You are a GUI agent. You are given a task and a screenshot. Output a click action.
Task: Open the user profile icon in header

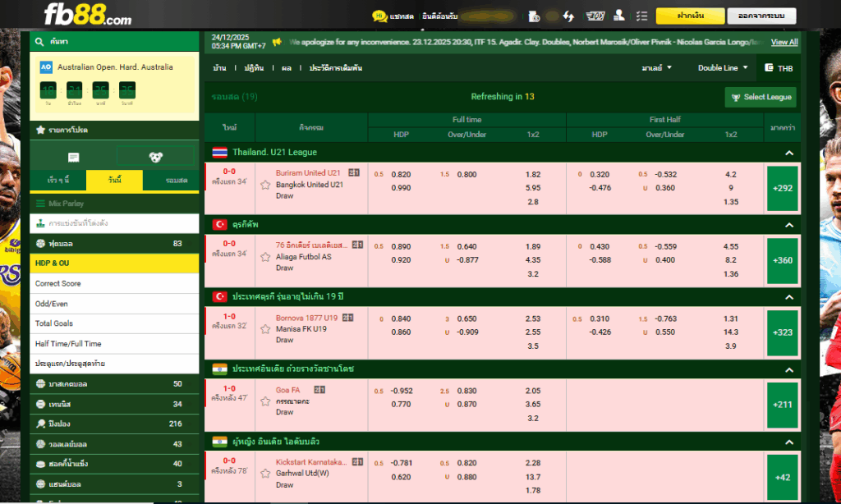click(619, 16)
